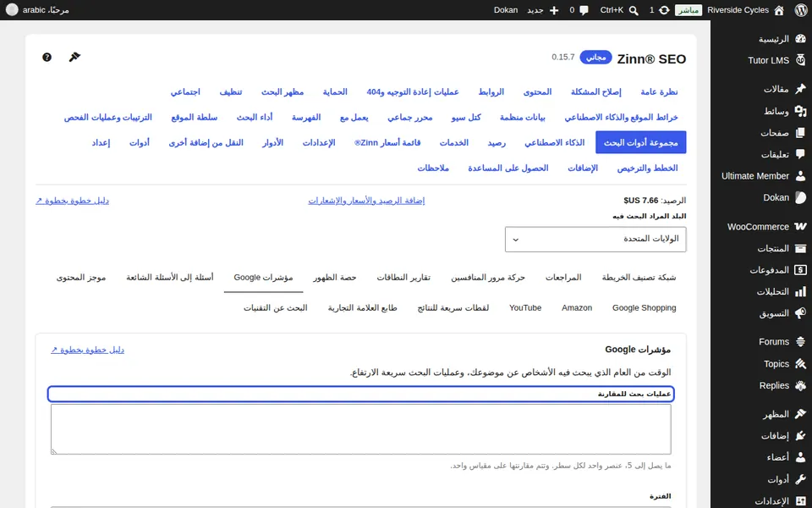Click the مجاني badge next to Zinn SEO
812x508 pixels.
[596, 57]
